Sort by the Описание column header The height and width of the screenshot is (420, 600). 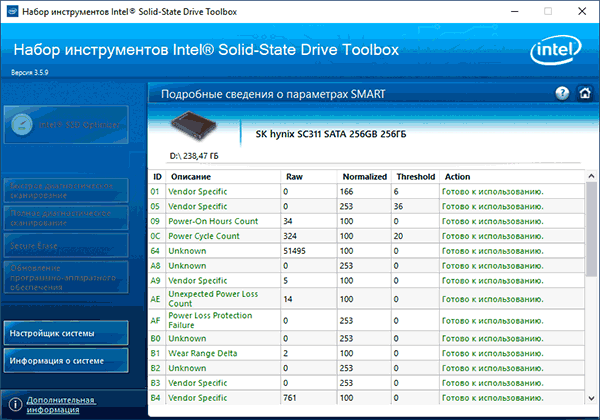tap(223, 177)
